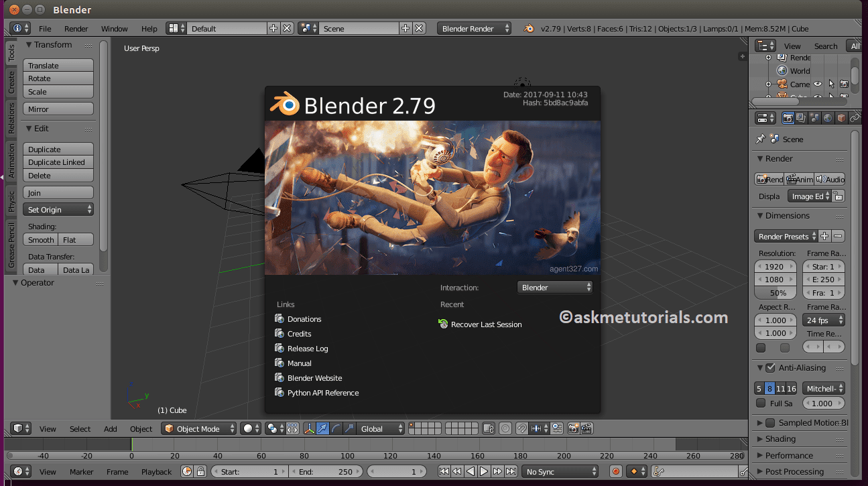Jump to the last frame

pyautogui.click(x=511, y=471)
